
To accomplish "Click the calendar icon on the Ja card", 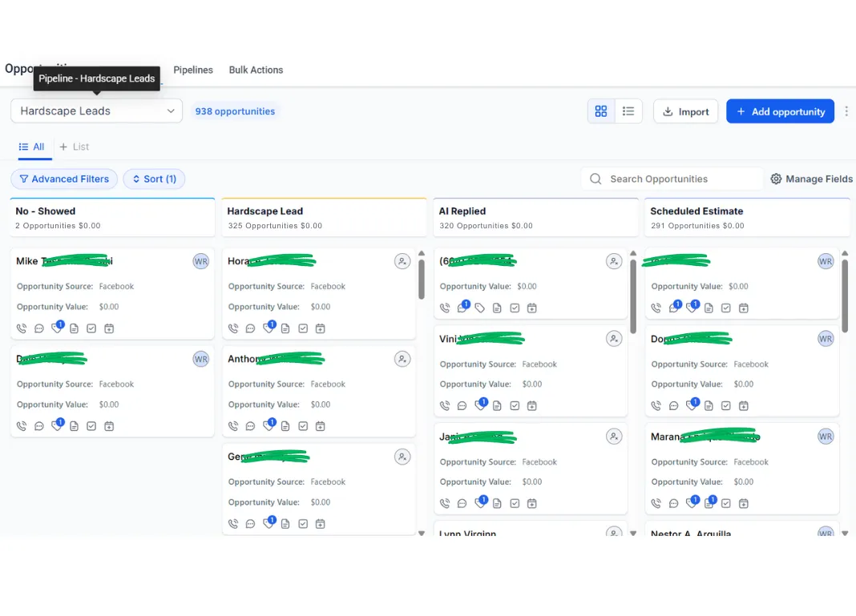I will [531, 503].
